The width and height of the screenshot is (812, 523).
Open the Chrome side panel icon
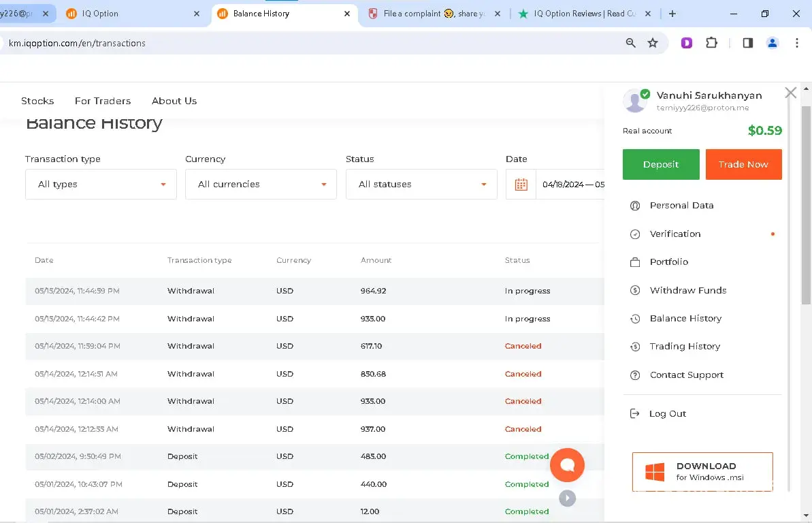point(747,43)
